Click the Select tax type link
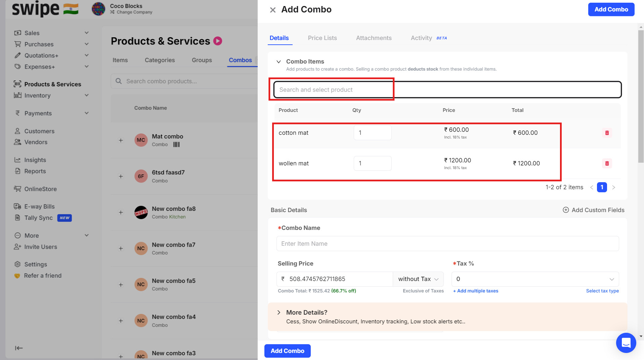 tap(602, 291)
